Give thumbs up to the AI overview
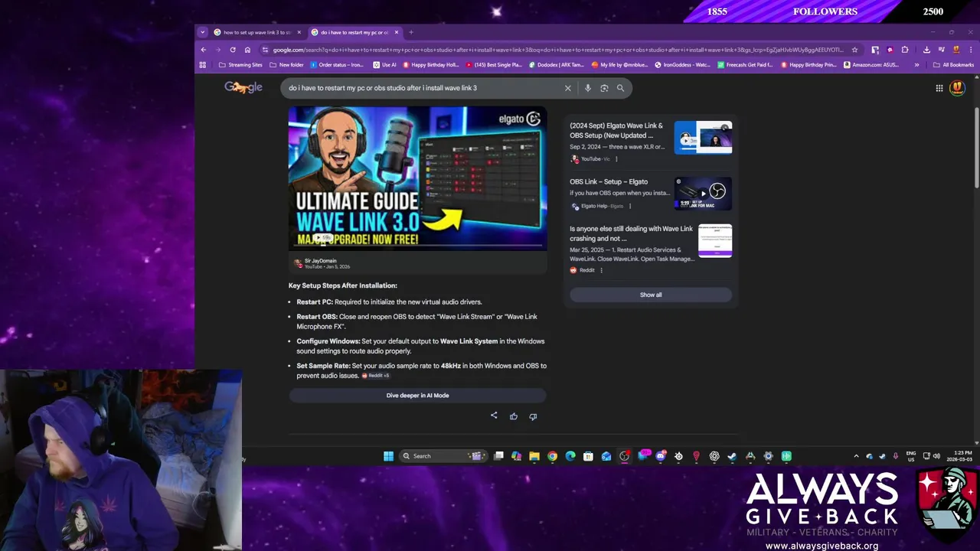 514,416
